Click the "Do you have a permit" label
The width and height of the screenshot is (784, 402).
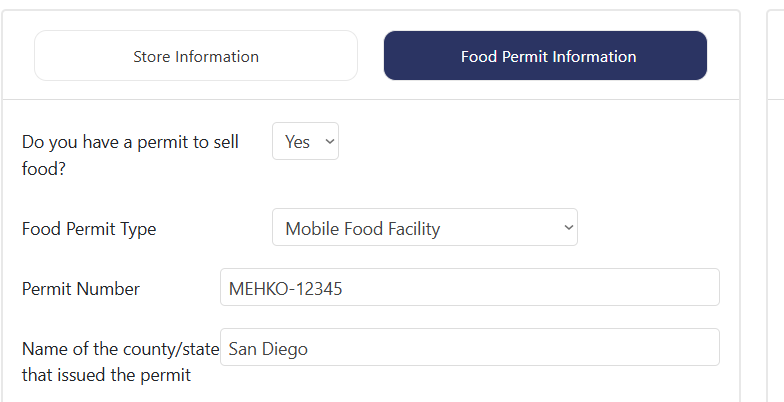coord(130,142)
